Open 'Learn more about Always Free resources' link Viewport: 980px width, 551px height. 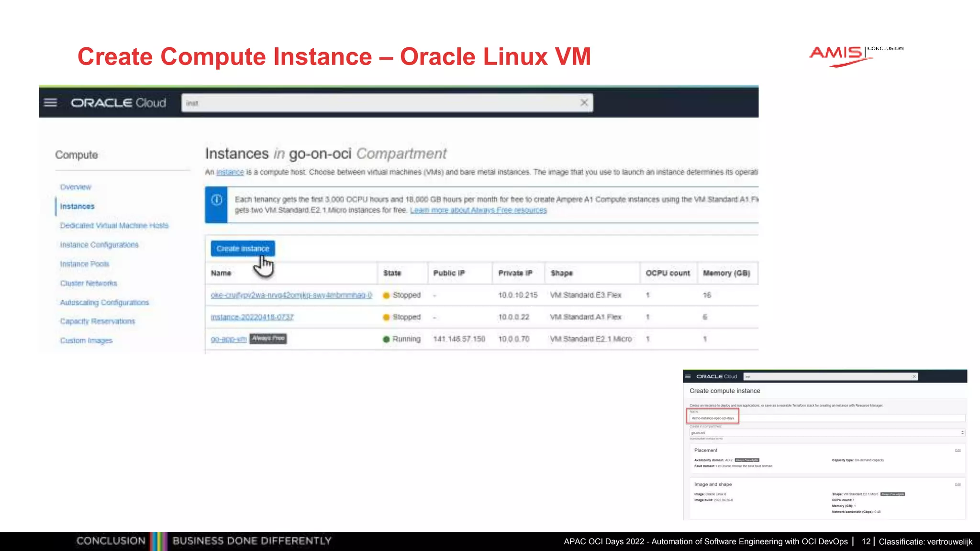[x=478, y=210]
